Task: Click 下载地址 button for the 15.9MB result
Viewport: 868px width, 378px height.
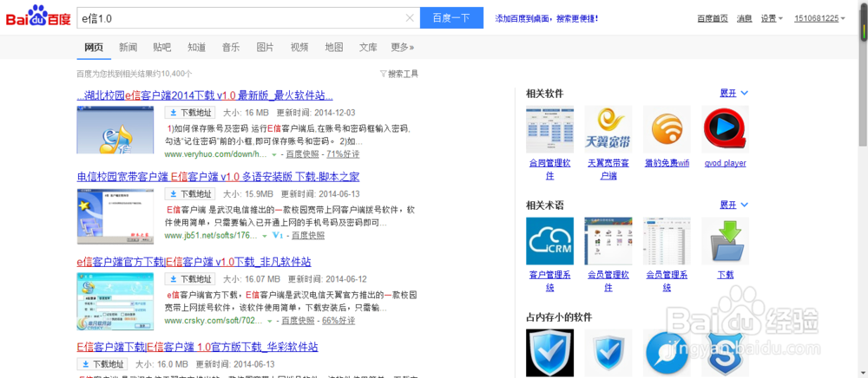Action: click(190, 194)
